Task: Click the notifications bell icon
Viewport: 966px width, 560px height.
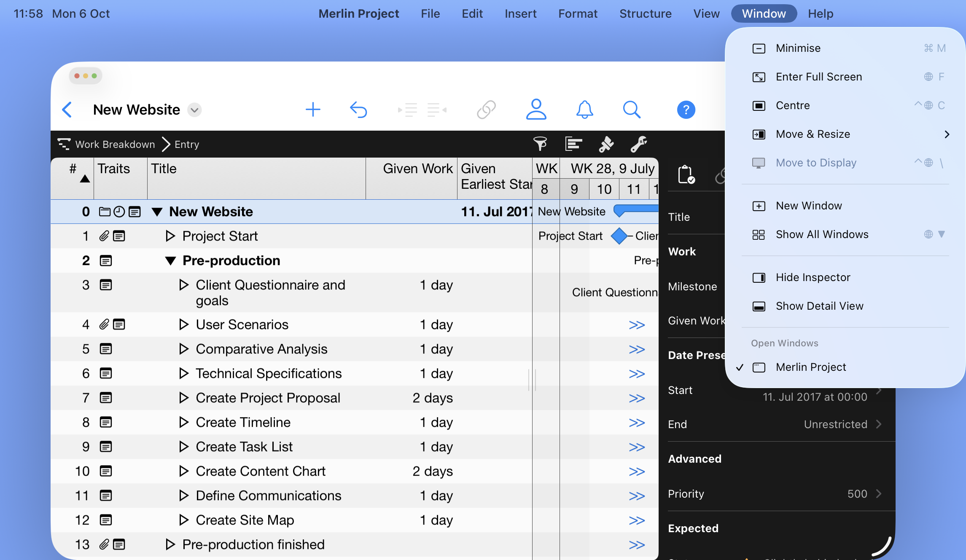Action: tap(584, 110)
